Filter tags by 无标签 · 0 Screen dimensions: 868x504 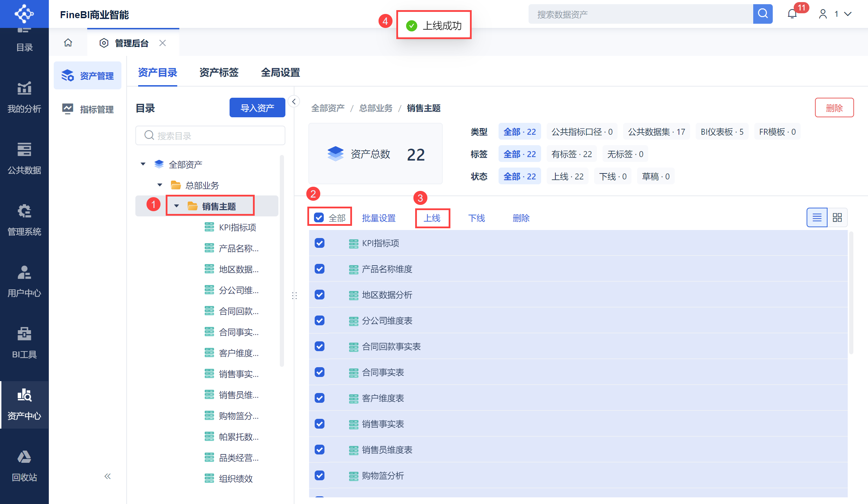pos(625,154)
